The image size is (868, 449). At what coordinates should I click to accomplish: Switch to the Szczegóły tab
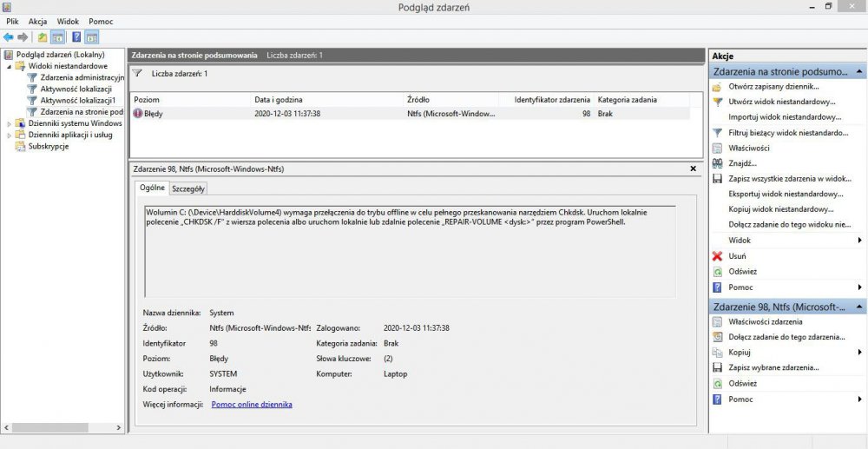[187, 188]
